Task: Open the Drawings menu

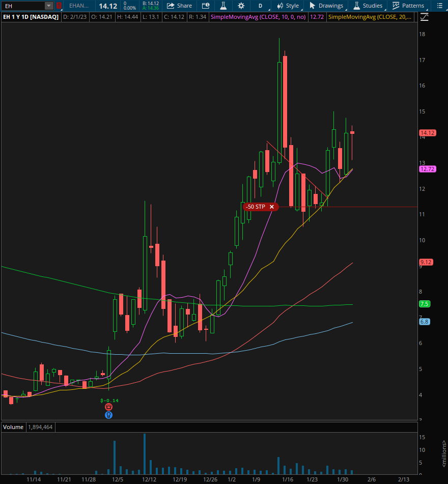Action: (x=326, y=6)
